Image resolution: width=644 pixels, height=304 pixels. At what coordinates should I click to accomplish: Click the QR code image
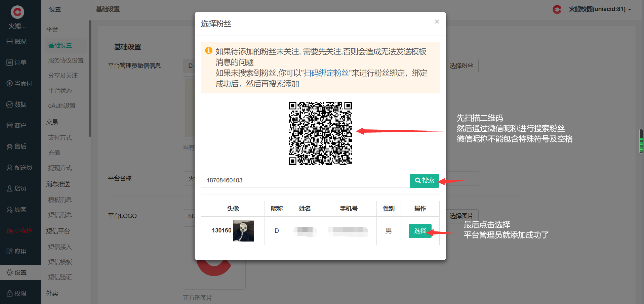pyautogui.click(x=320, y=133)
